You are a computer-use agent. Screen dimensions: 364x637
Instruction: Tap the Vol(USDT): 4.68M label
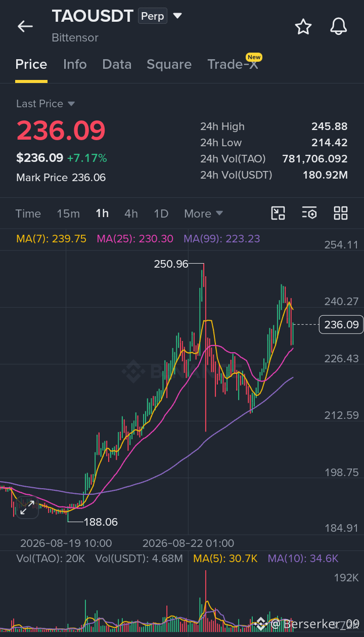[x=139, y=559]
